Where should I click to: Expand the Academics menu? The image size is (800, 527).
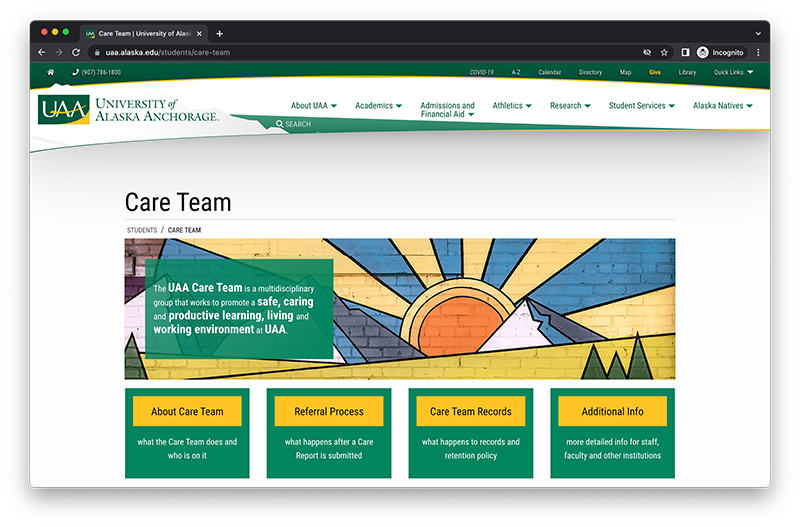pos(379,106)
